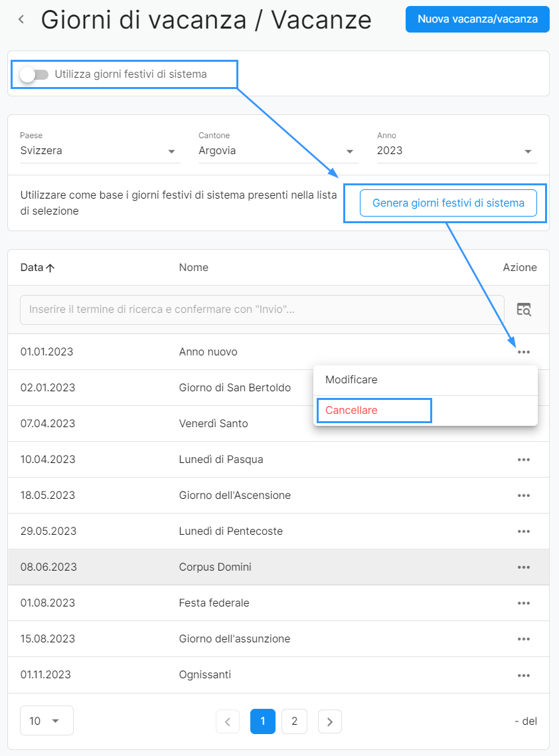Viewport: 559px width, 756px height.
Task: Select date 29.05.2023 cell
Action: click(x=48, y=531)
